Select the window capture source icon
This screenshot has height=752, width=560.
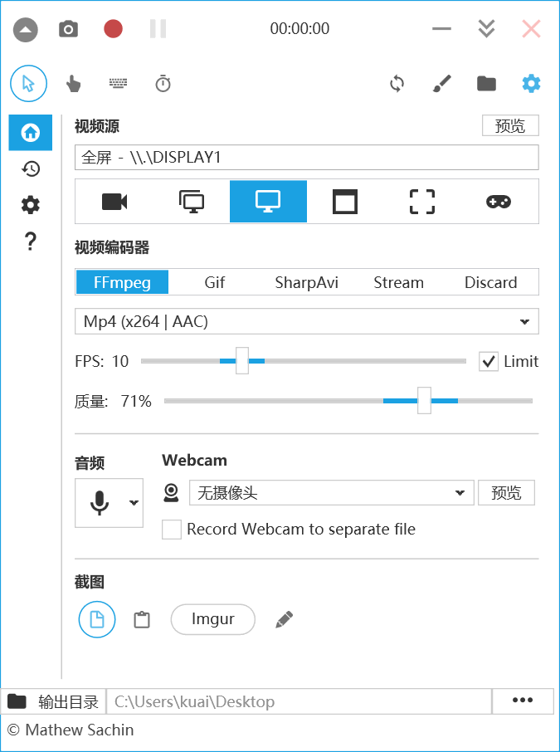(345, 202)
